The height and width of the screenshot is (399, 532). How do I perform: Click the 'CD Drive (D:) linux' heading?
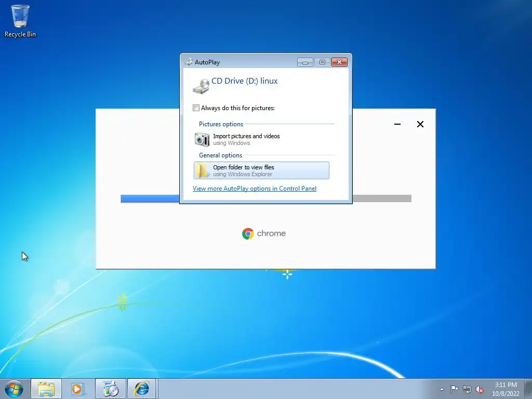click(244, 81)
